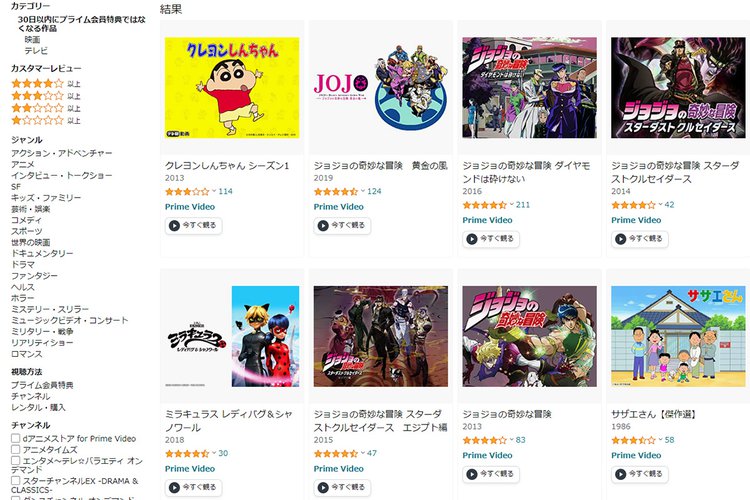Viewport: 750px width, 500px height.
Task: Play スターダストクルセイダース エジプト編 via play icon
Action: [x=323, y=488]
